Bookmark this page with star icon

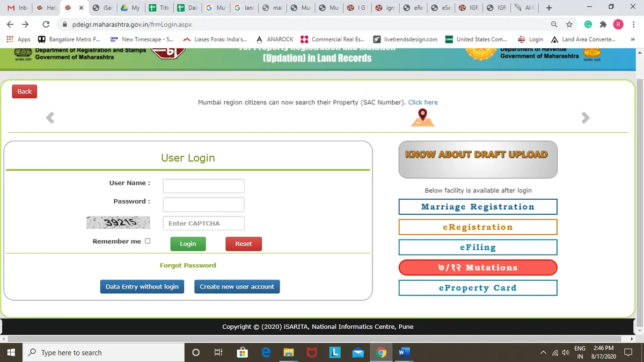(569, 25)
